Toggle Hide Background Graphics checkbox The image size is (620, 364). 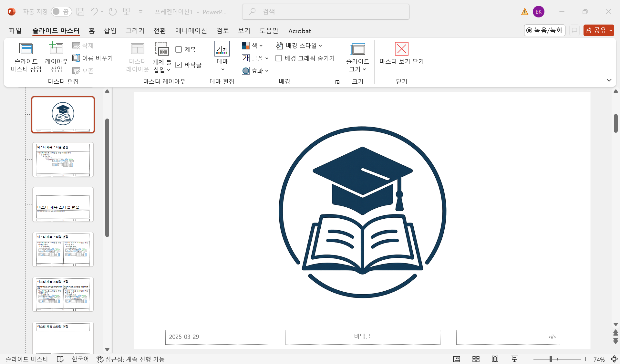click(279, 58)
